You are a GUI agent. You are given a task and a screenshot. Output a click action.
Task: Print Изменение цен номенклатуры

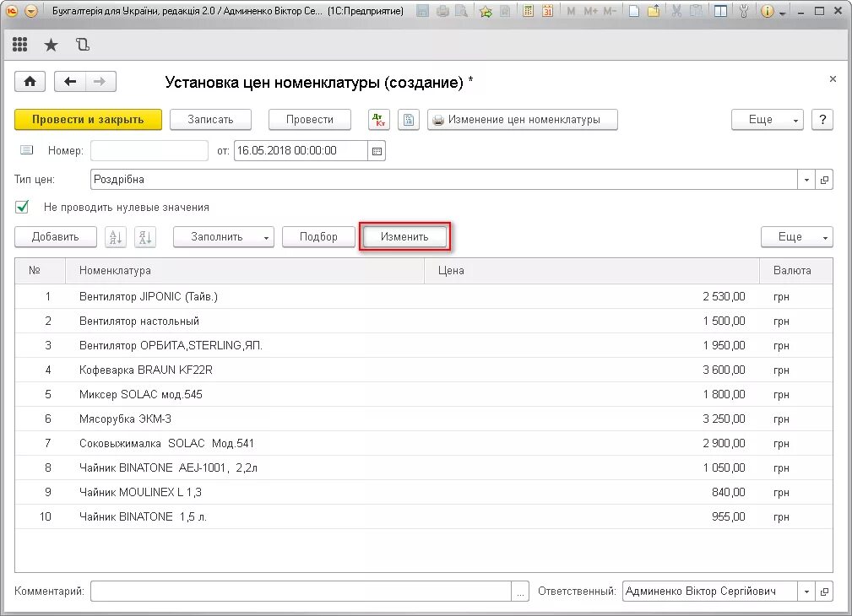tap(522, 120)
